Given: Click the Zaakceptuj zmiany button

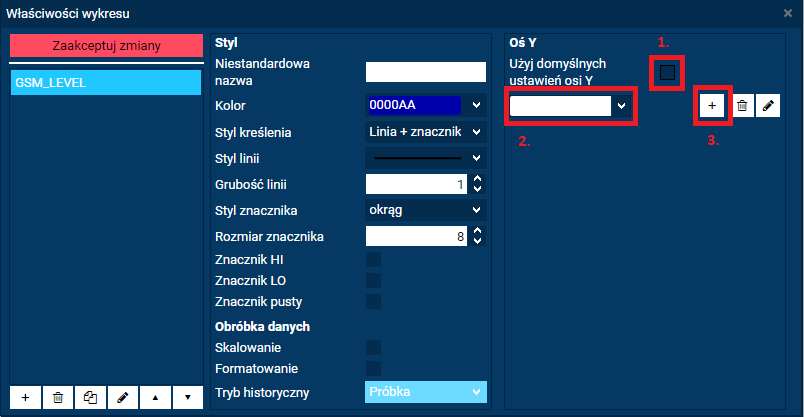Looking at the screenshot, I should click(x=105, y=46).
